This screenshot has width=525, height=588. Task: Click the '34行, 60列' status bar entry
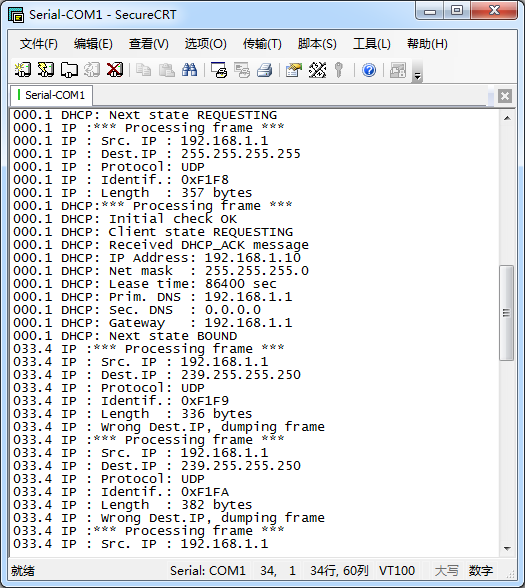click(339, 571)
